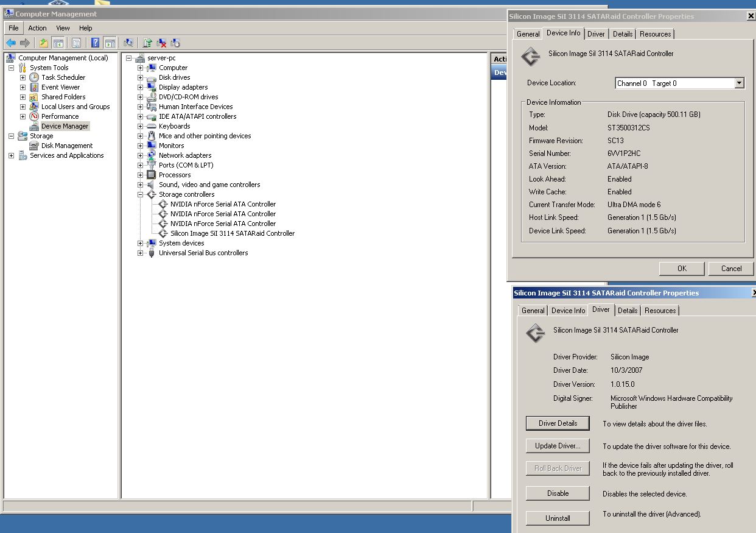
Task: Click driver version 1.0.15.0
Action: [622, 384]
